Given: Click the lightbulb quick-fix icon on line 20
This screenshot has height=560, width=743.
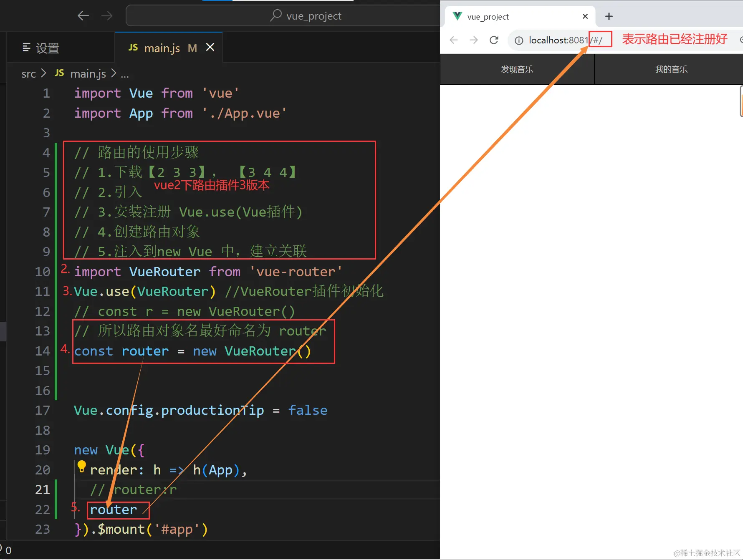Looking at the screenshot, I should click(x=82, y=466).
